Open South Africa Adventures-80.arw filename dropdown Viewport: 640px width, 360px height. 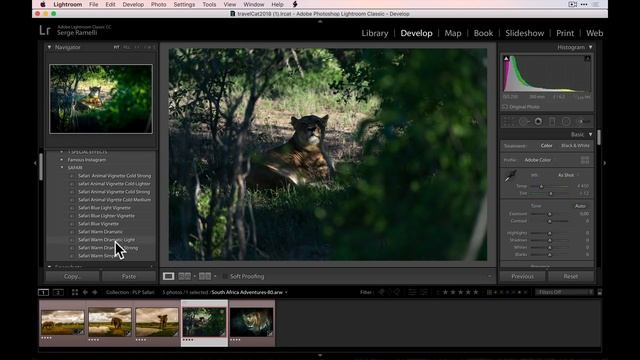point(249,292)
